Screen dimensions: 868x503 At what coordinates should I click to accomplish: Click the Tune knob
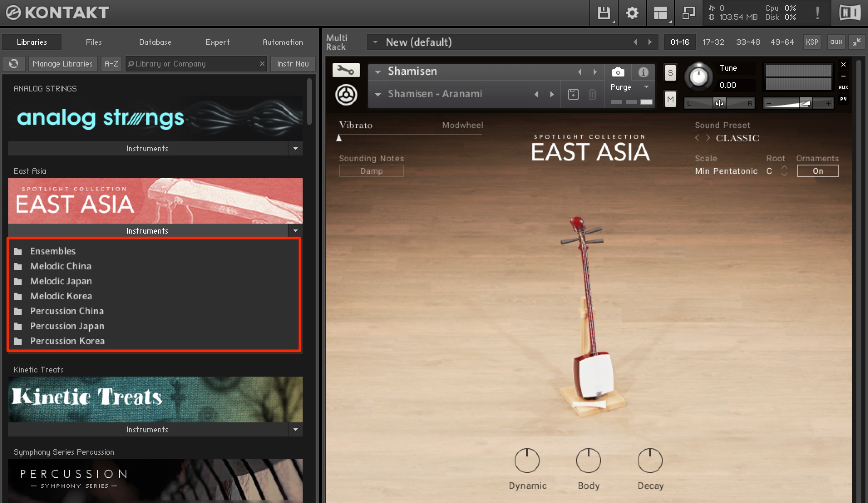point(699,76)
